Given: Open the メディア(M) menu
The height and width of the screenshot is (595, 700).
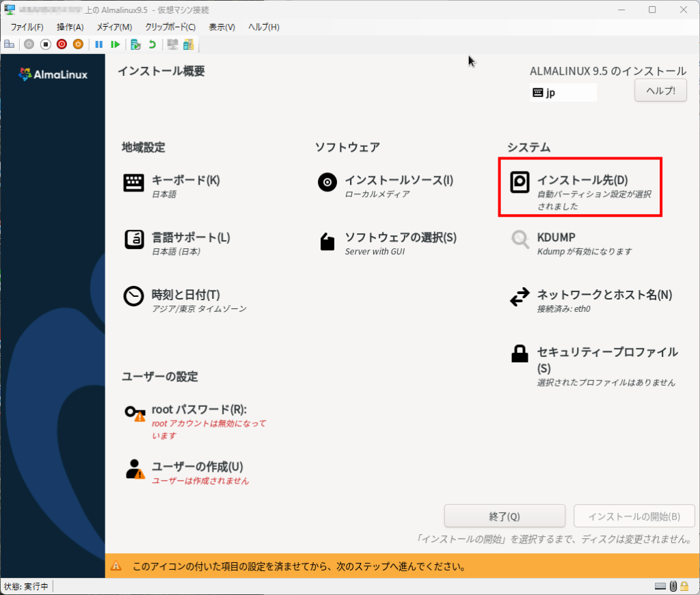Looking at the screenshot, I should pyautogui.click(x=114, y=27).
